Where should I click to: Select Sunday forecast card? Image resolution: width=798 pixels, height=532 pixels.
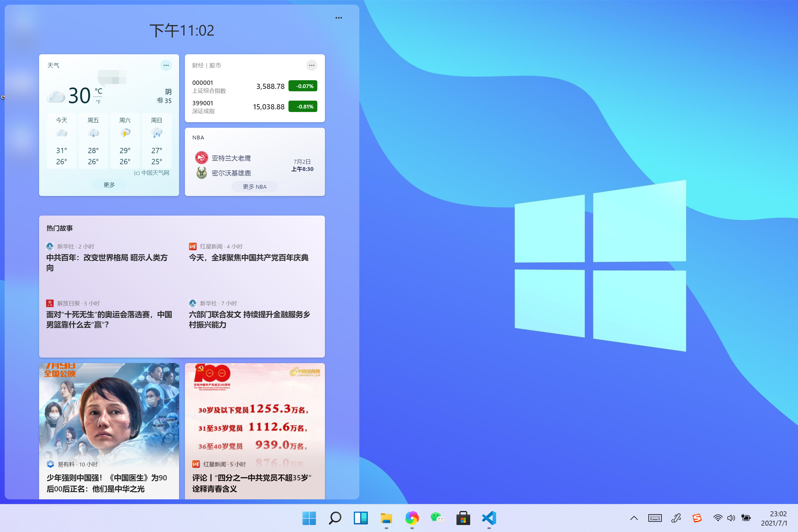(x=156, y=141)
